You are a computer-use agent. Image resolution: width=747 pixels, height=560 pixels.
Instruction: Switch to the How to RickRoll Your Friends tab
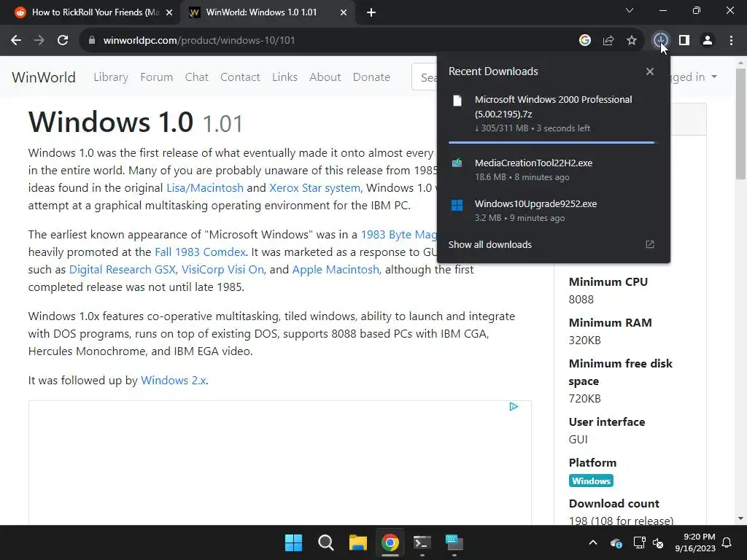click(96, 12)
